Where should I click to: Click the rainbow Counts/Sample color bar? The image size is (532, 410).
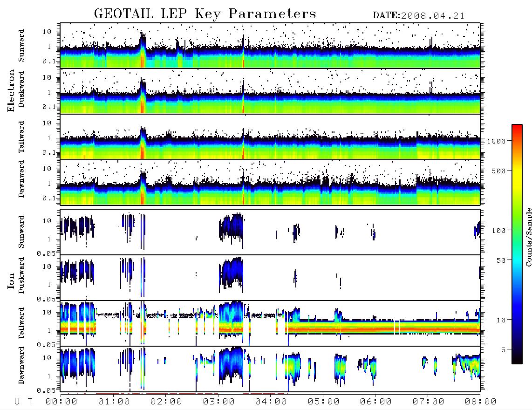[x=517, y=244]
